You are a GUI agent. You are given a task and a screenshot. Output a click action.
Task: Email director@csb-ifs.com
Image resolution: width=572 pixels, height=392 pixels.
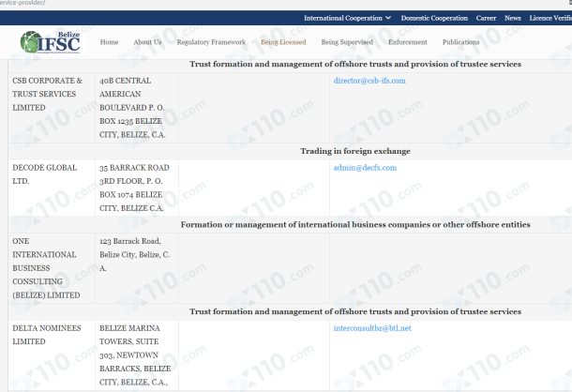(x=369, y=81)
